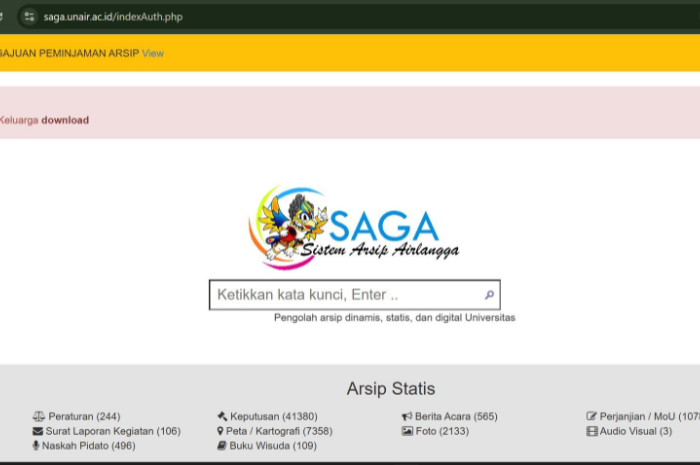The image size is (700, 465).
Task: Open Perjanjian / MoU category
Action: click(x=650, y=416)
